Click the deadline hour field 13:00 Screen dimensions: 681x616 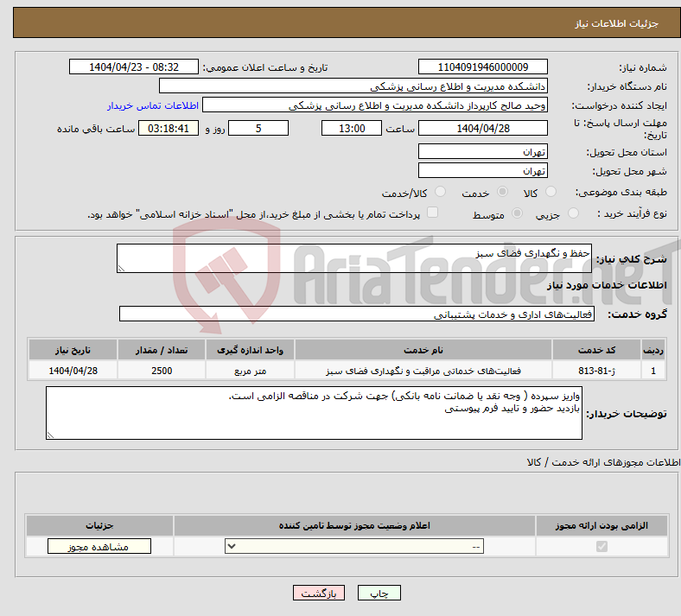pos(352,128)
